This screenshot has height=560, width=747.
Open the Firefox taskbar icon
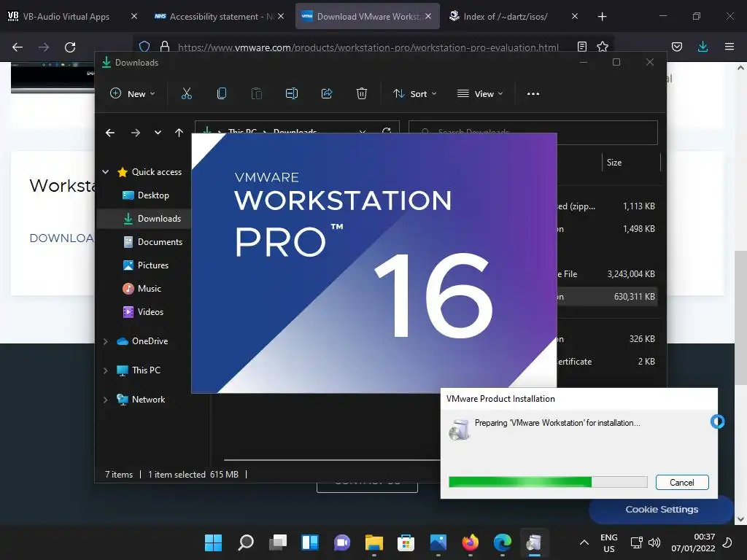coord(471,542)
